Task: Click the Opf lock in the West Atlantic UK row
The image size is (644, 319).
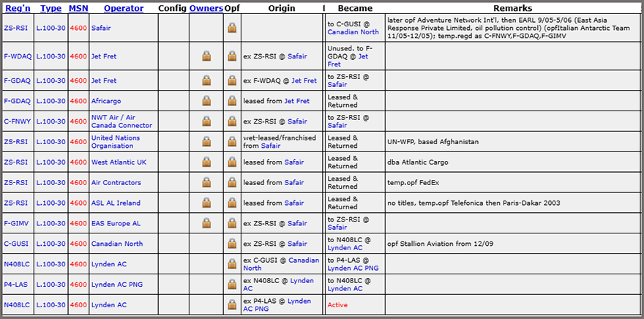Action: coord(232,162)
